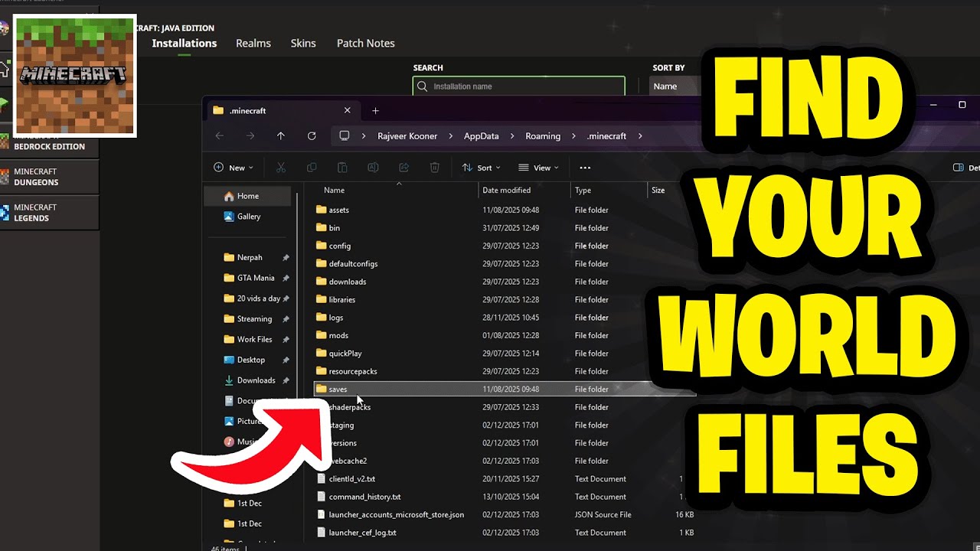
Task: Open a new File Explorer tab
Action: [375, 111]
